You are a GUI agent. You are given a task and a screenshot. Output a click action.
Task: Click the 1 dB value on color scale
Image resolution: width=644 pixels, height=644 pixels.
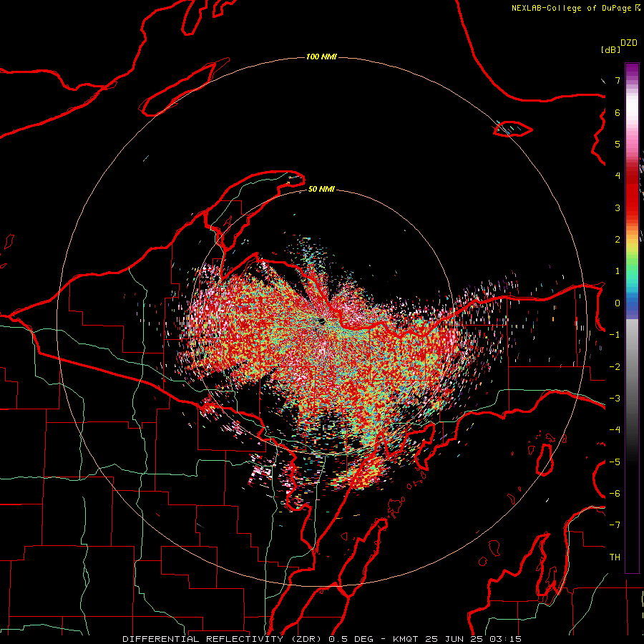point(618,271)
